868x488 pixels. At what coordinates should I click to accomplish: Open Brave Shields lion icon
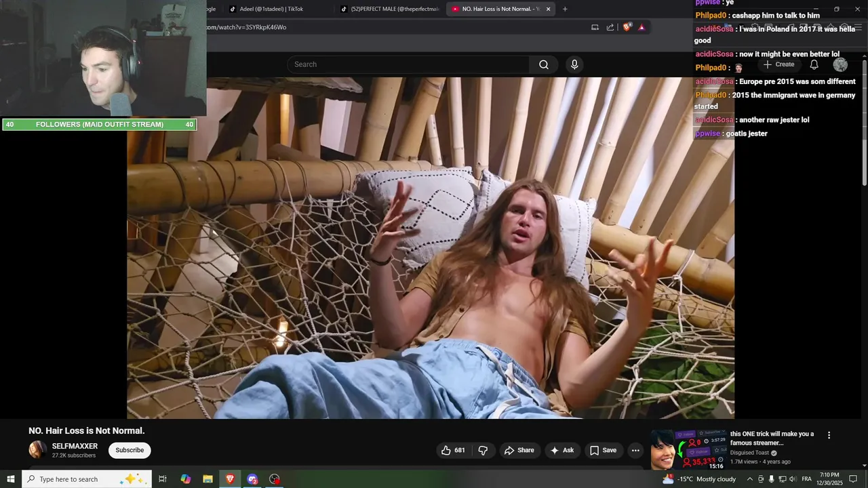[627, 27]
